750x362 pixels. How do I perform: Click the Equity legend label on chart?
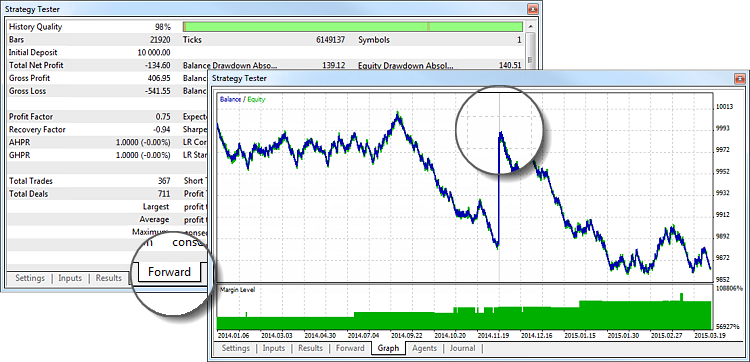pyautogui.click(x=256, y=99)
